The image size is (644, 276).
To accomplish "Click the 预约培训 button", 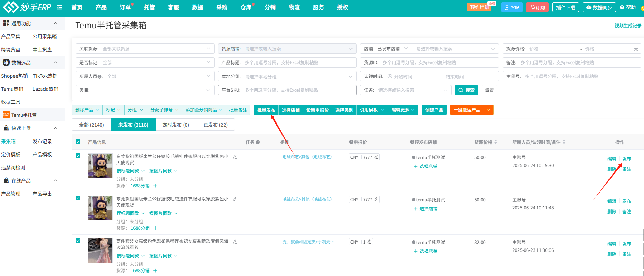I will tap(479, 7).
